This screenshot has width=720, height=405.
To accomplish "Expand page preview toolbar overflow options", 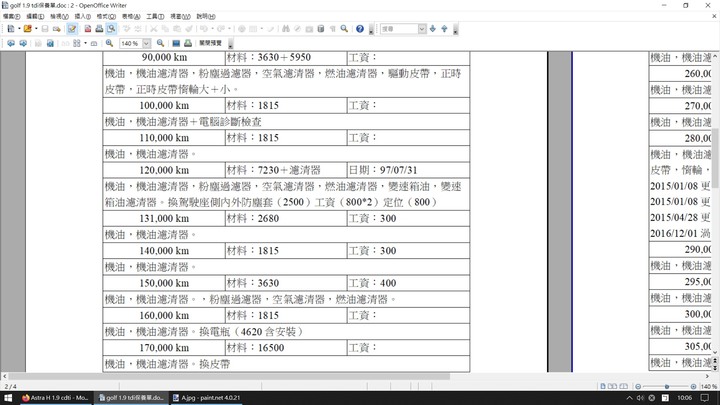I will (x=231, y=44).
